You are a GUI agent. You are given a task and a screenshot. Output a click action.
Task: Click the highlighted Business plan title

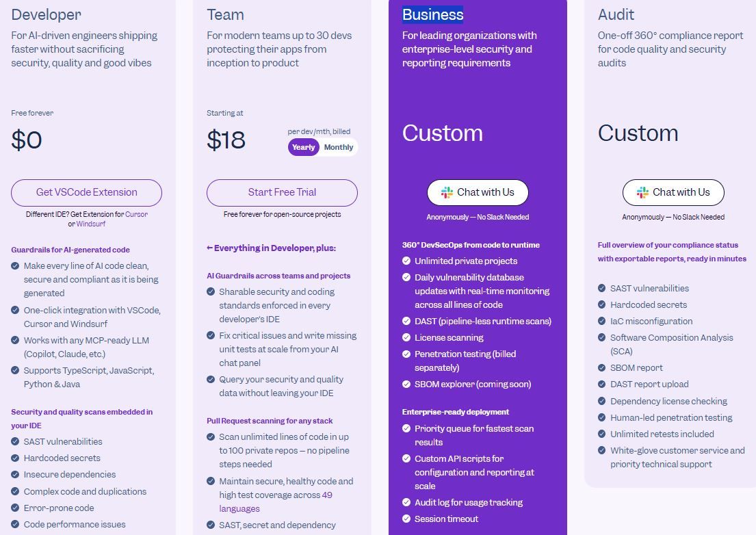point(433,14)
